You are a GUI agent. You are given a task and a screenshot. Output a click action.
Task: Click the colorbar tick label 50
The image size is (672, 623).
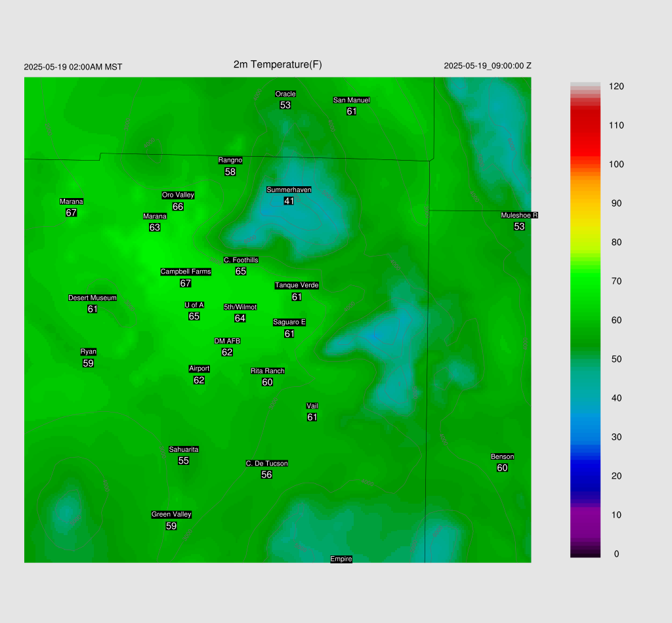(x=616, y=359)
